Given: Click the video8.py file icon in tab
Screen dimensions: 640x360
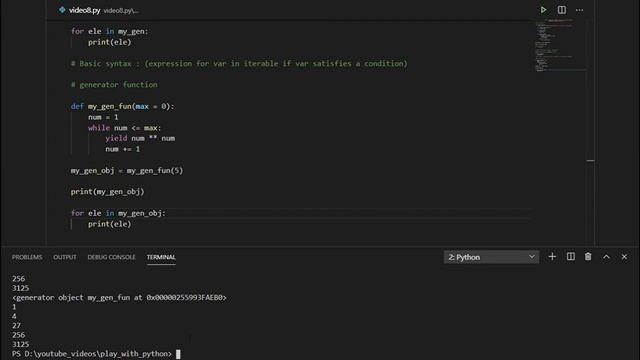Looking at the screenshot, I should [x=62, y=10].
